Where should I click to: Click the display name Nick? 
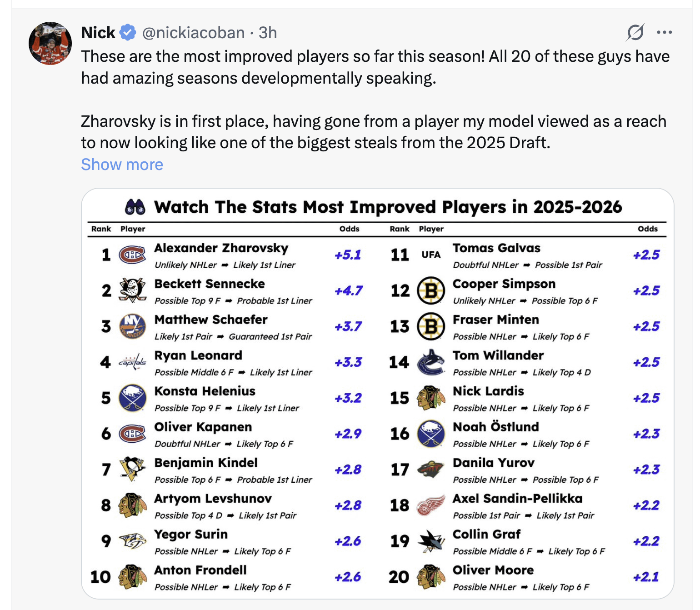point(98,33)
